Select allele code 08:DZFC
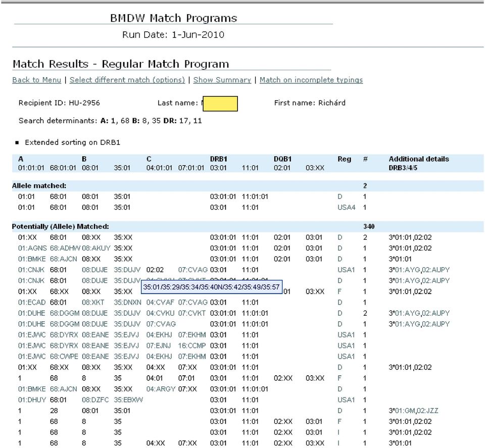Viewport: 485px width, 448px height. [95, 400]
